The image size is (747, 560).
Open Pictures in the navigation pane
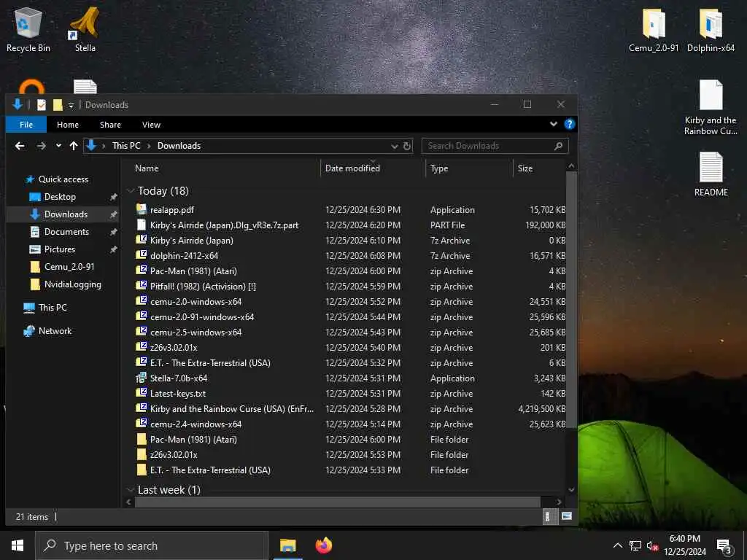[x=60, y=249]
